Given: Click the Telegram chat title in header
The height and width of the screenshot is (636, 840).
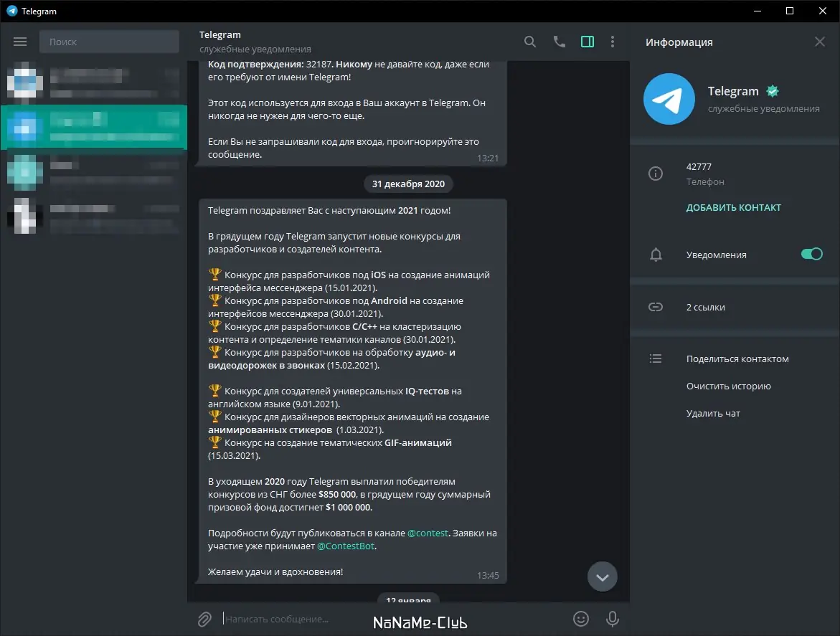Looking at the screenshot, I should click(x=220, y=35).
